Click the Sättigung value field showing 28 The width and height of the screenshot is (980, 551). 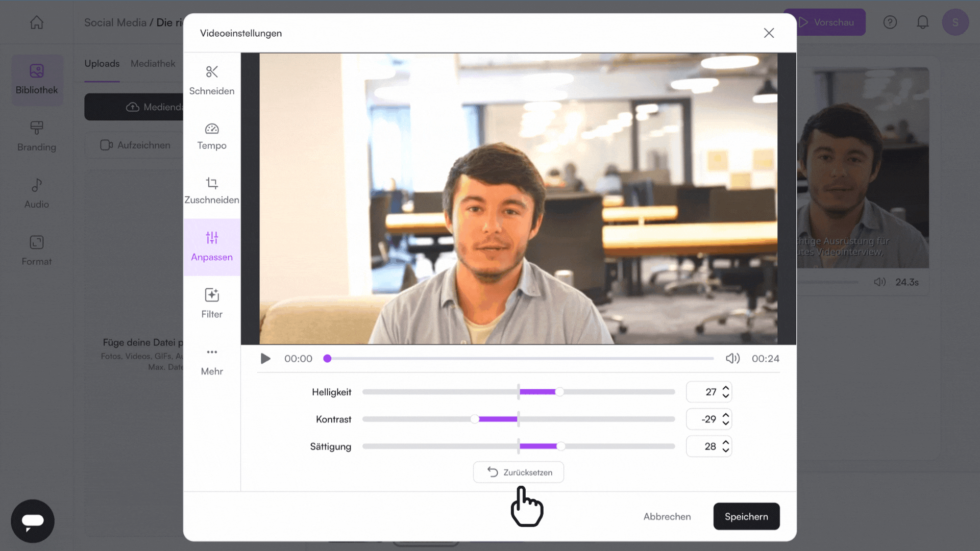click(x=708, y=446)
